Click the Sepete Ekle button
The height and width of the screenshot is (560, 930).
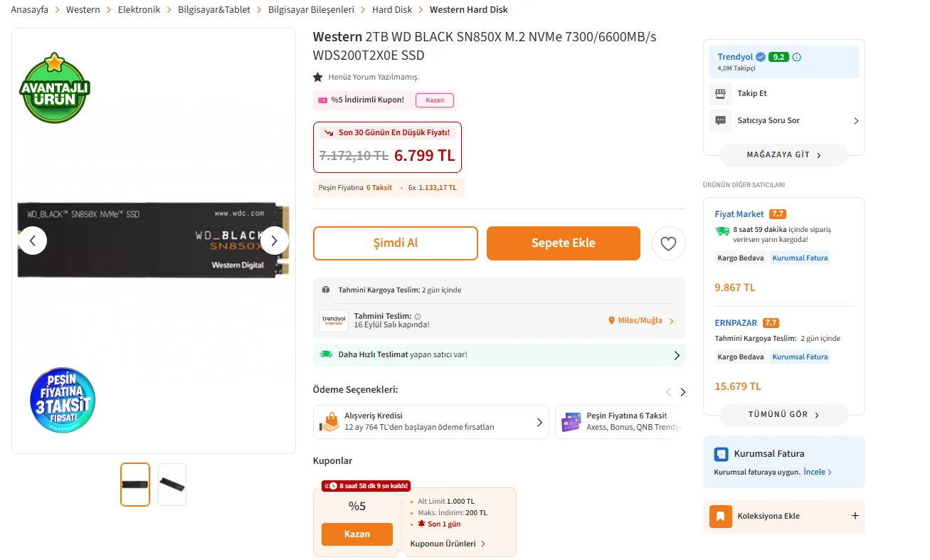tap(563, 243)
